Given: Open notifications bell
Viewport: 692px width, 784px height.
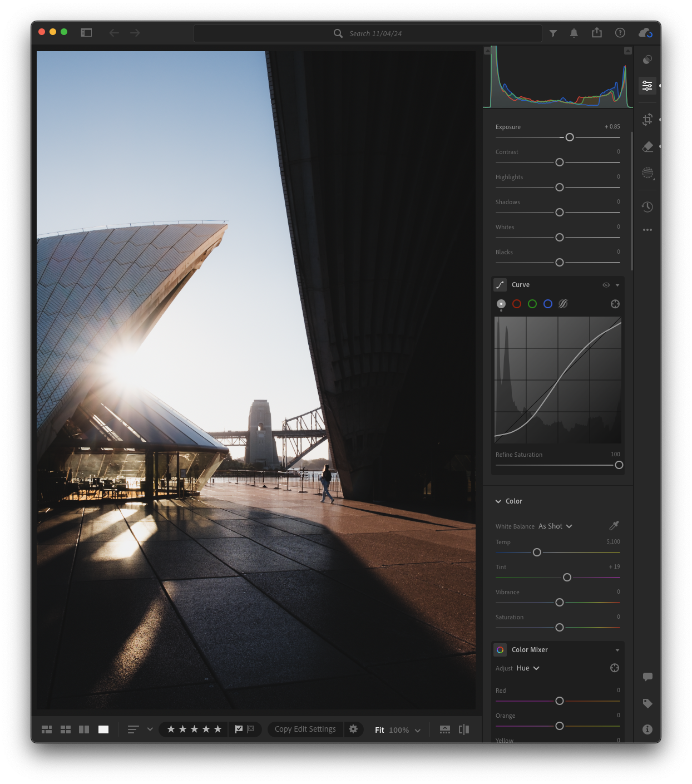Looking at the screenshot, I should pos(574,33).
